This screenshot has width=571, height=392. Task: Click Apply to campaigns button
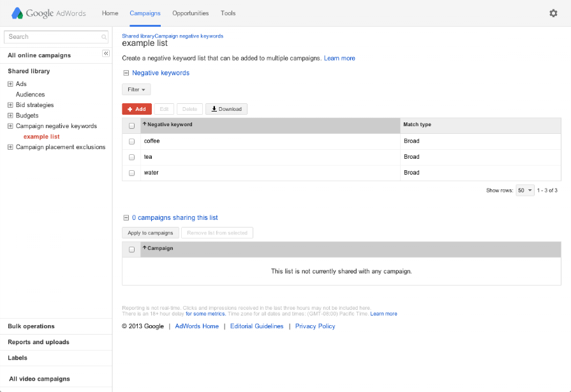click(151, 233)
